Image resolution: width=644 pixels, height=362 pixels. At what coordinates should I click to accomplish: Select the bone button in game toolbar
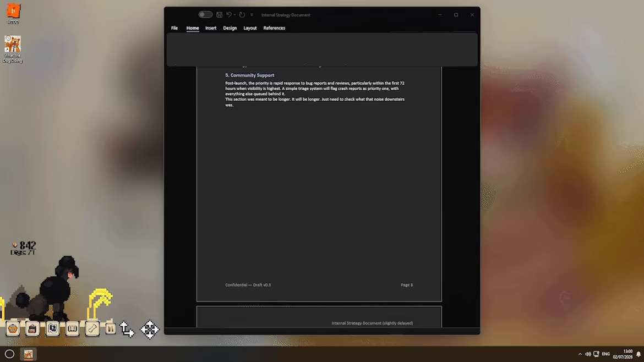tap(92, 329)
